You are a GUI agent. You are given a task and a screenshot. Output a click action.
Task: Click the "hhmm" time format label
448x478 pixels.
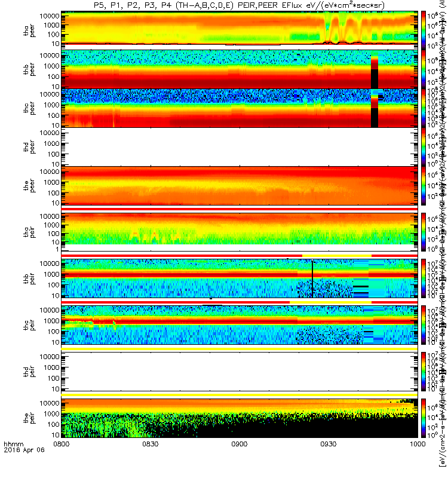14,444
